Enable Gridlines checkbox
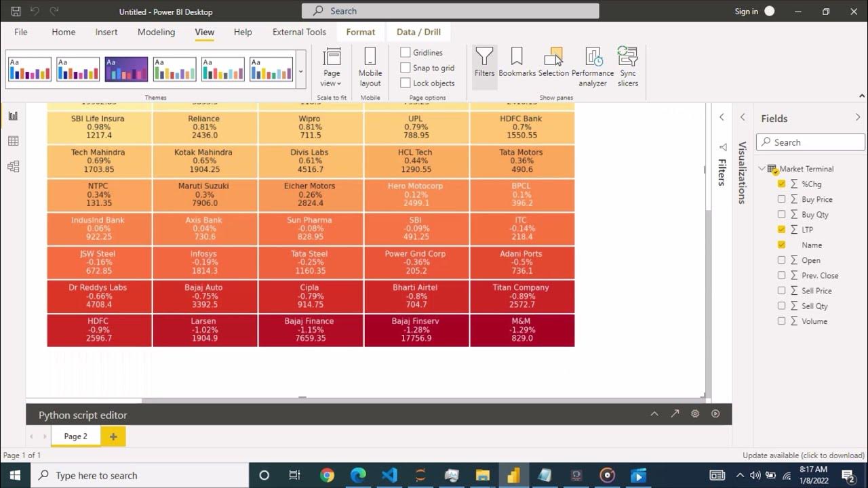Viewport: 868px width, 488px height. tap(406, 52)
